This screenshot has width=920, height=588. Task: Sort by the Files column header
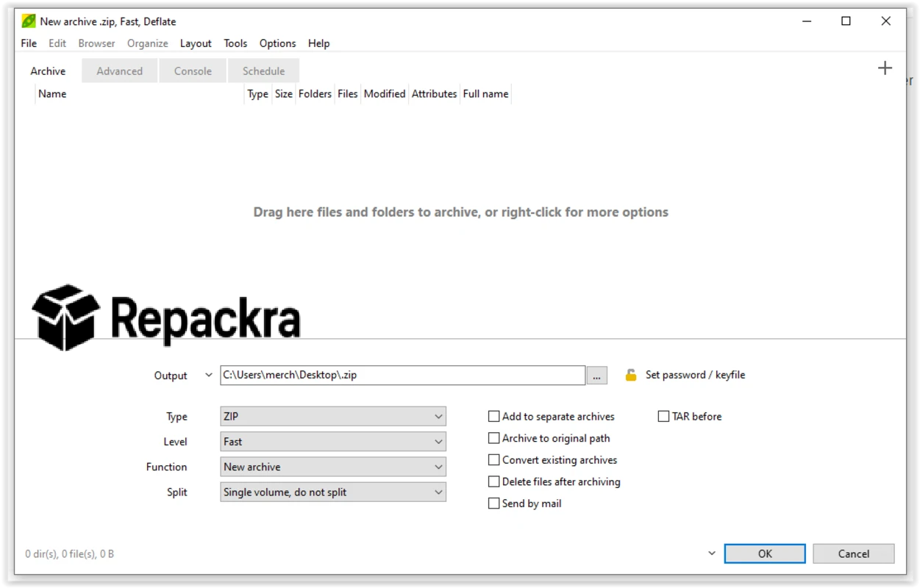click(x=347, y=94)
